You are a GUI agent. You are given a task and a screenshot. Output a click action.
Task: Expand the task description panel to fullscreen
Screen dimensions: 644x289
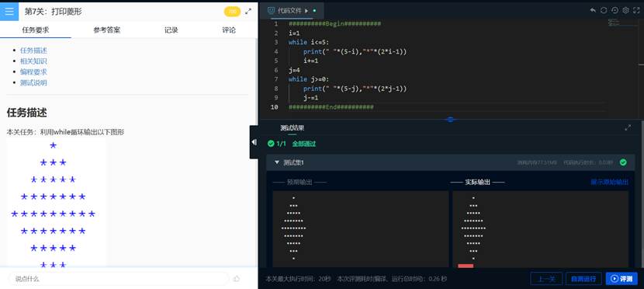pos(248,12)
